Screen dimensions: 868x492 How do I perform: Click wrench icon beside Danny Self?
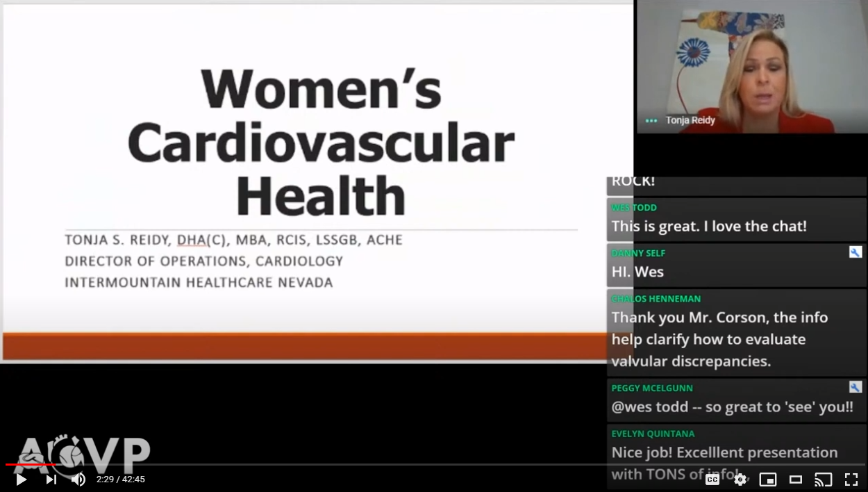click(856, 252)
